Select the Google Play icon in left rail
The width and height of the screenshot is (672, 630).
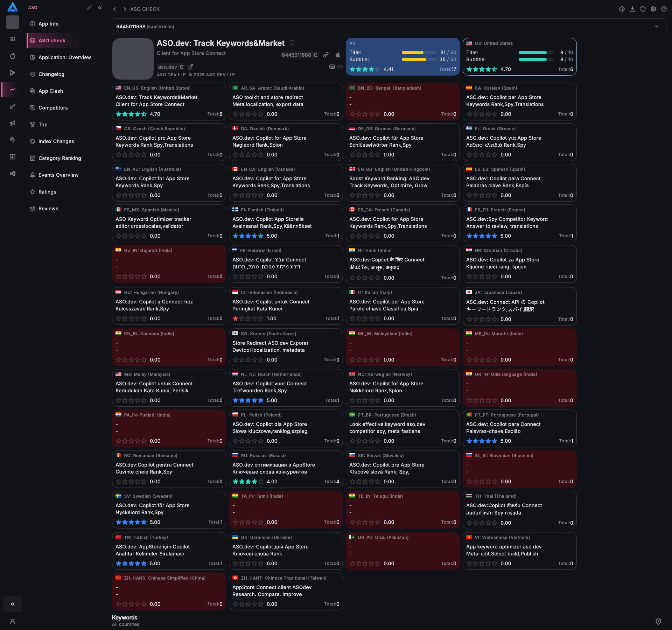point(13,73)
